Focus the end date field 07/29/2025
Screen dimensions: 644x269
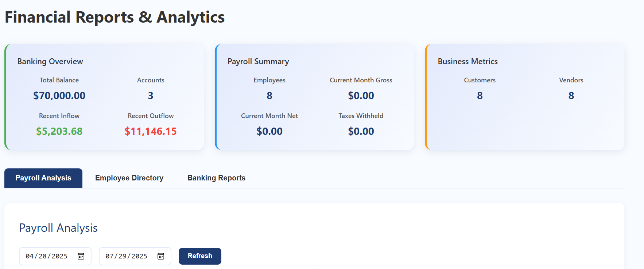point(135,256)
